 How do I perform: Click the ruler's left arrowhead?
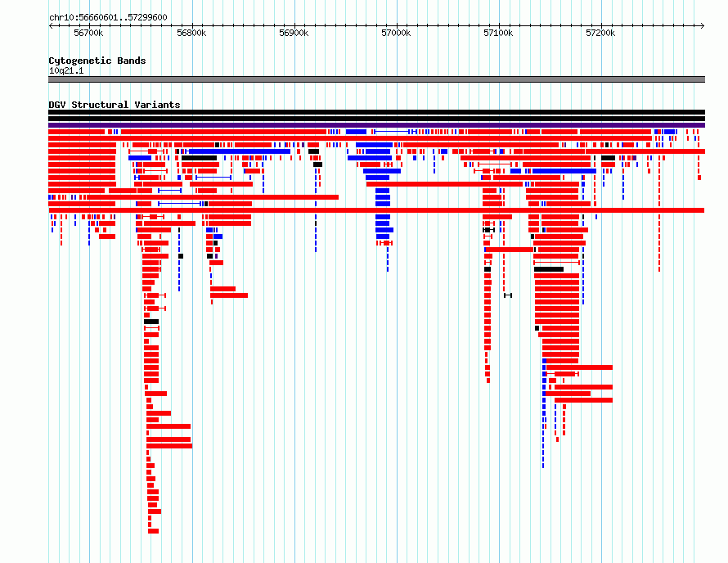tap(51, 25)
